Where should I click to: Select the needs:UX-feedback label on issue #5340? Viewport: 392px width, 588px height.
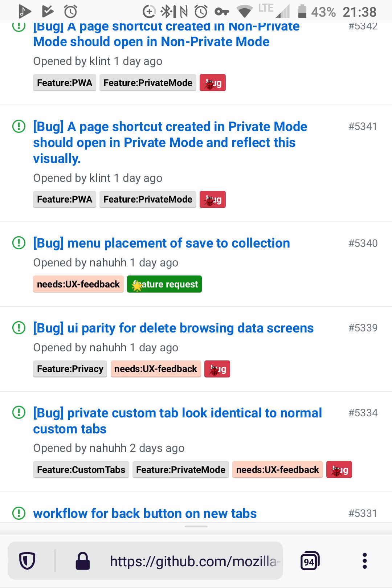[78, 284]
